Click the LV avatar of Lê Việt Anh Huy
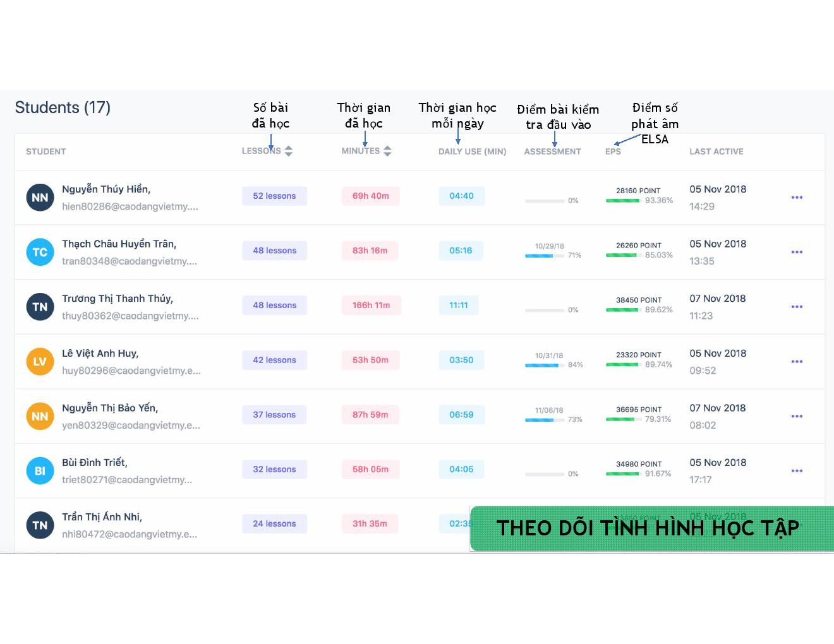 40,362
